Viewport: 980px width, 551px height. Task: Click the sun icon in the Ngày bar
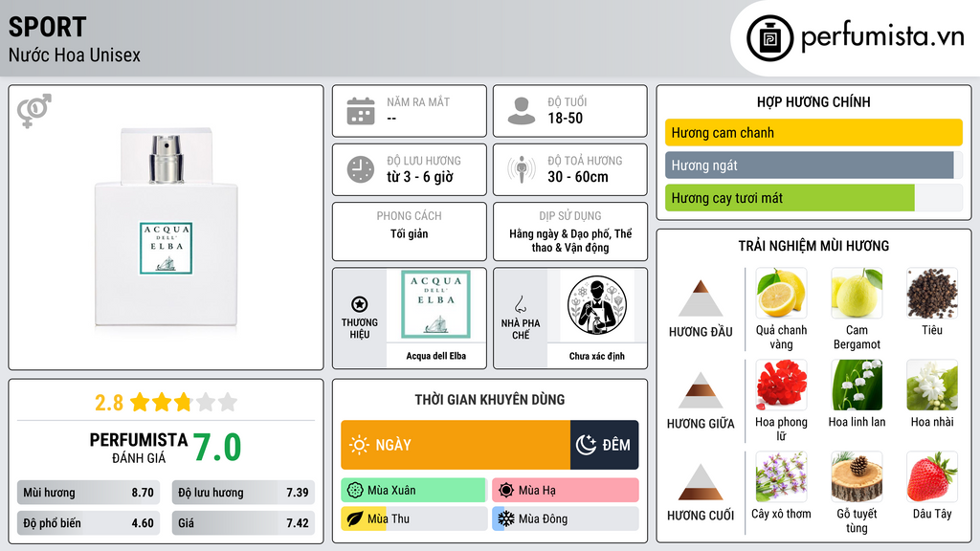(360, 445)
